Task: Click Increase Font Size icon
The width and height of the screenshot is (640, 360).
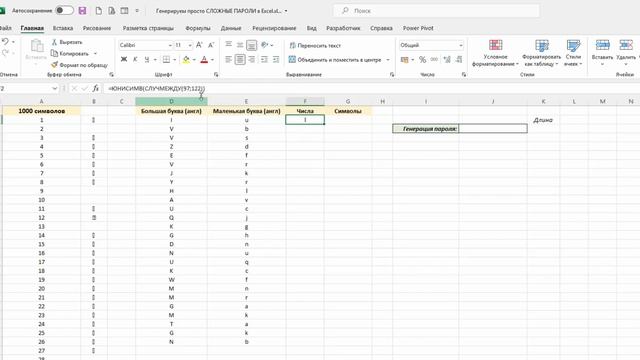Action: click(x=199, y=45)
